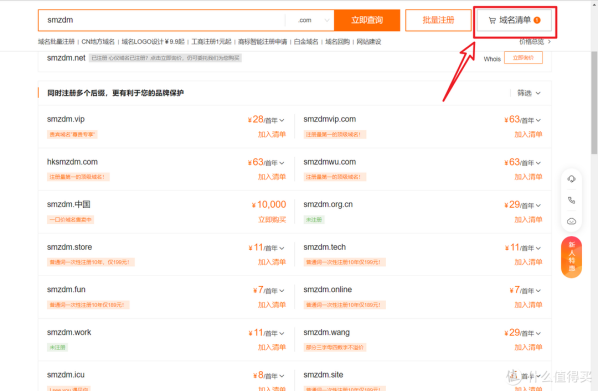Viewport: 598px width, 392px height.
Task: Open the 域名清单 cart button
Action: 514,20
